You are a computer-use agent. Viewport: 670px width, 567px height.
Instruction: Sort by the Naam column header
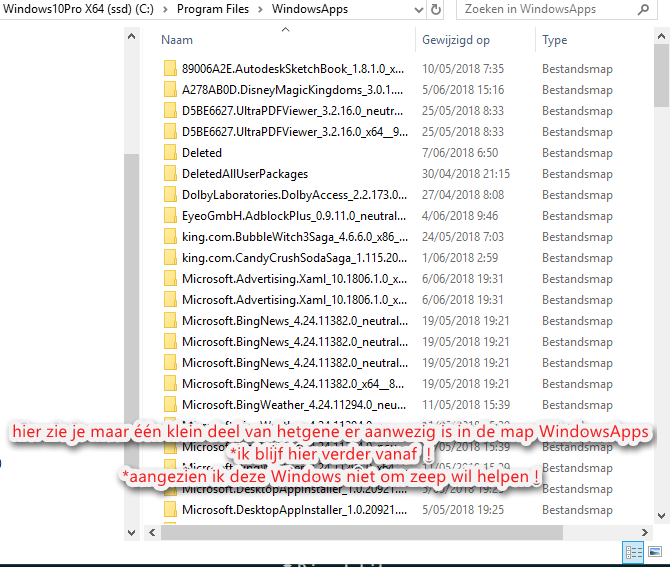pyautogui.click(x=177, y=40)
